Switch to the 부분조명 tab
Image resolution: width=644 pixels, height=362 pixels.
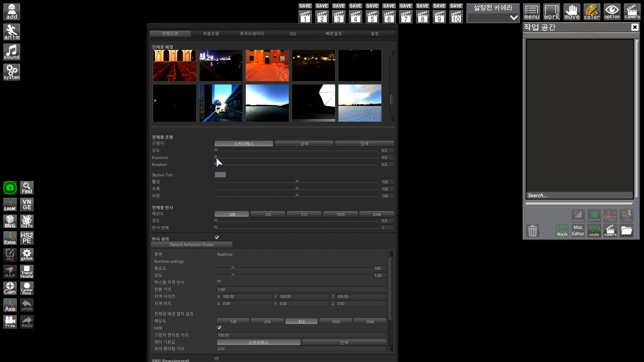pyautogui.click(x=211, y=34)
